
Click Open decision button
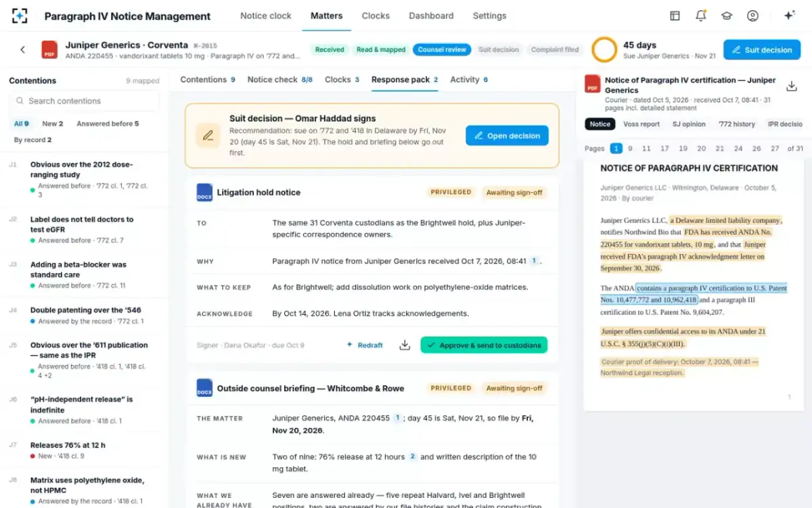click(507, 135)
